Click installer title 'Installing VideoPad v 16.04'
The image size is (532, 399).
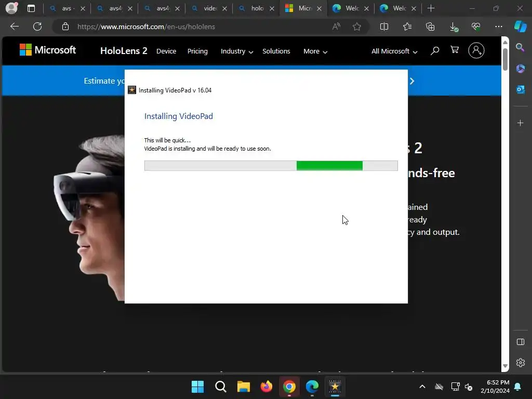point(175,90)
